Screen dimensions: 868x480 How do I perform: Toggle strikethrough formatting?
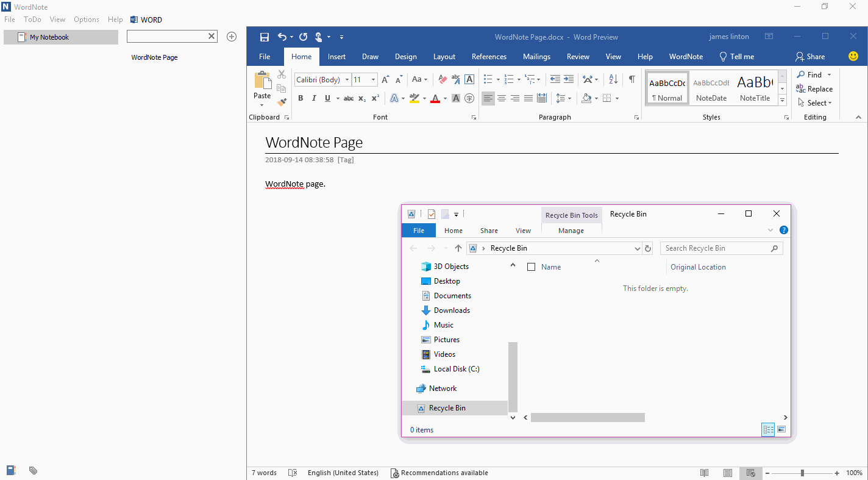349,98
